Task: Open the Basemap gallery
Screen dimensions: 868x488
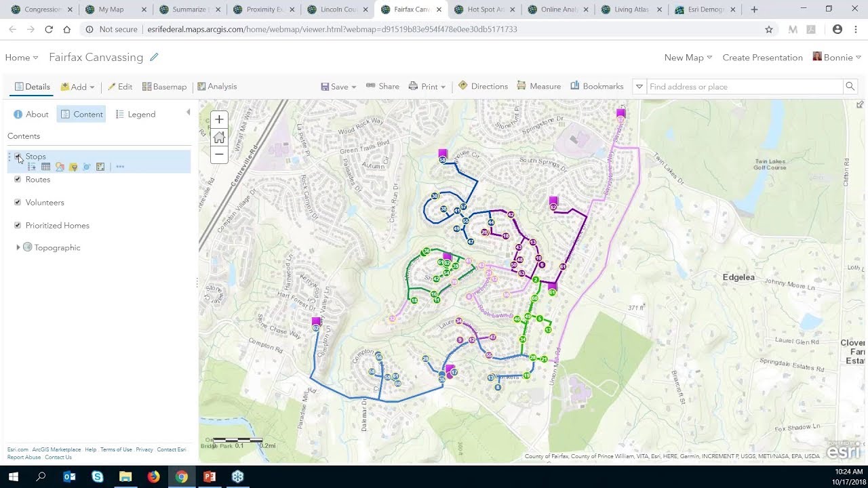Action: pyautogui.click(x=165, y=87)
